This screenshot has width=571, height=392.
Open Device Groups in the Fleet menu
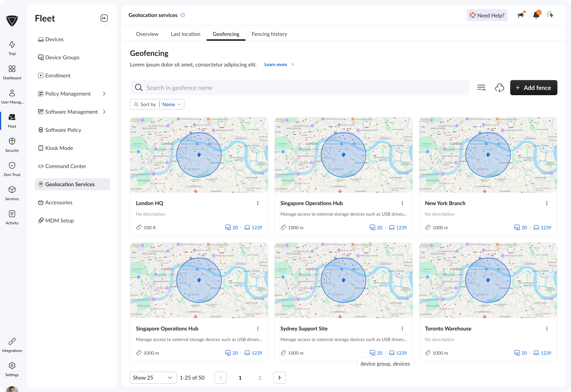73,57
